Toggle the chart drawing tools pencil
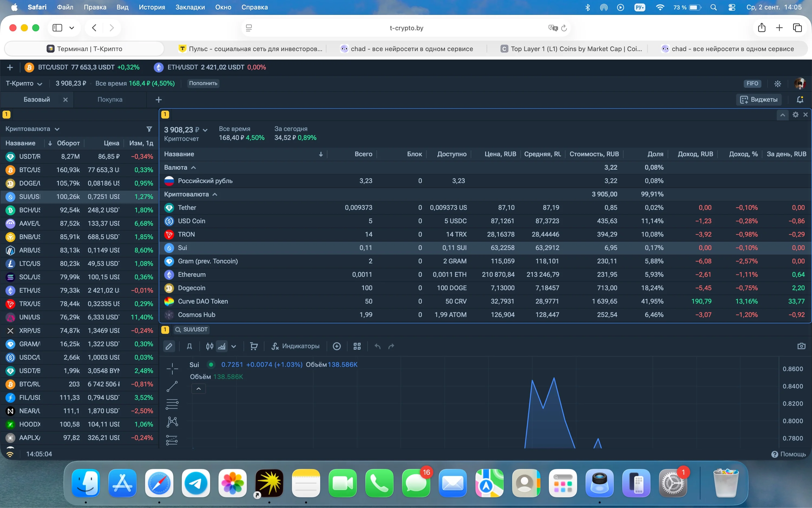Viewport: 812px width, 508px height. [x=169, y=346]
